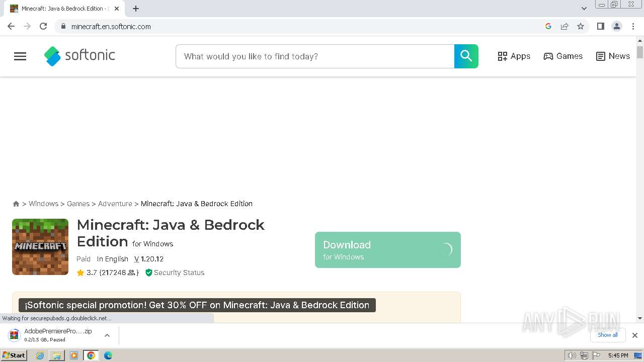Open the Chrome three-dot menu
This screenshot has width=644, height=362.
pos(633,26)
